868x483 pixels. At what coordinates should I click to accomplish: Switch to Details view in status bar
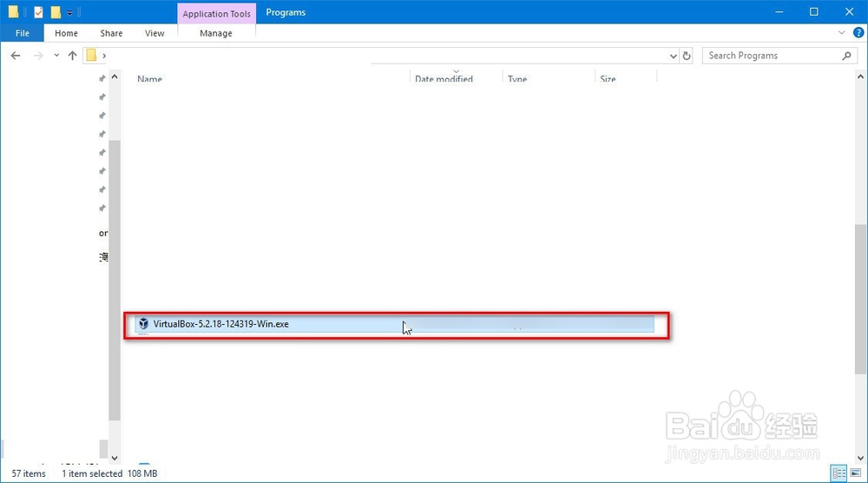tap(839, 473)
